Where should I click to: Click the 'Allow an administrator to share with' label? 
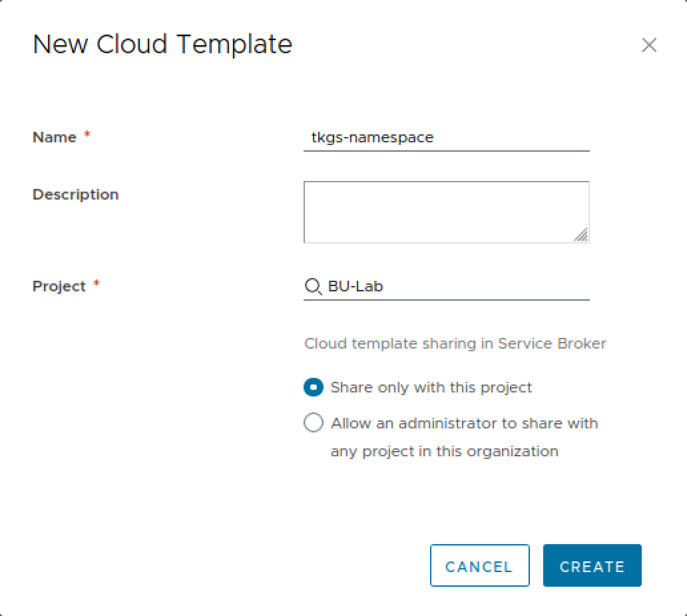tap(465, 423)
